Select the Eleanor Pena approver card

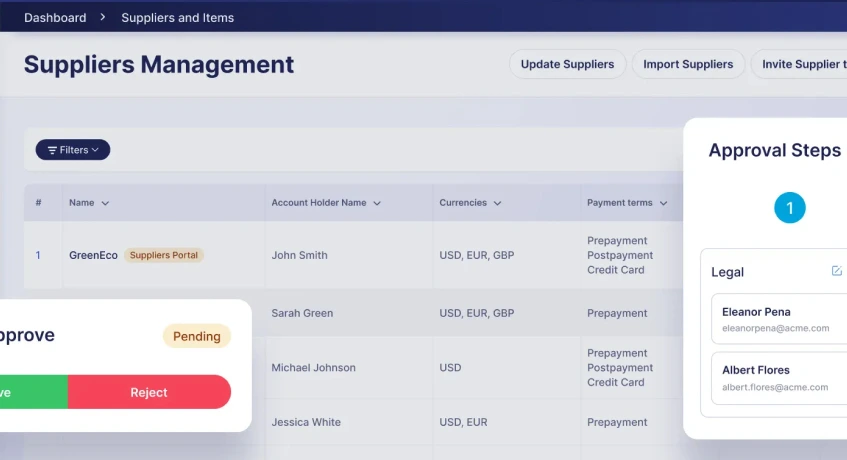pos(779,319)
